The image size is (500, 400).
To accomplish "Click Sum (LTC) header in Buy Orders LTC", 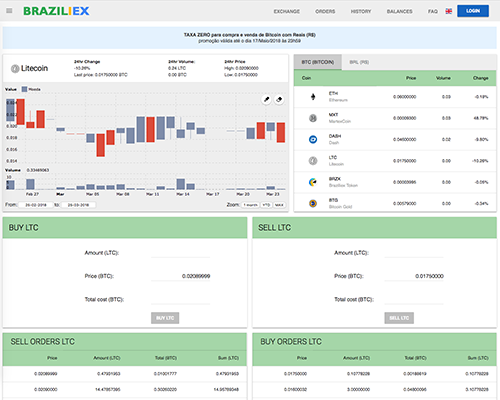I will click(x=478, y=358).
